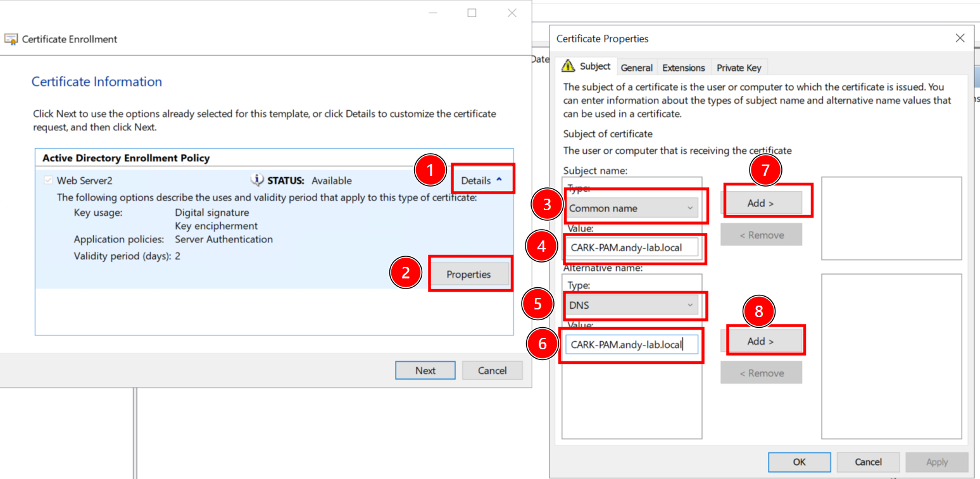Image resolution: width=980 pixels, height=479 pixels.
Task: Click the Subject tab warning icon
Action: pos(568,66)
